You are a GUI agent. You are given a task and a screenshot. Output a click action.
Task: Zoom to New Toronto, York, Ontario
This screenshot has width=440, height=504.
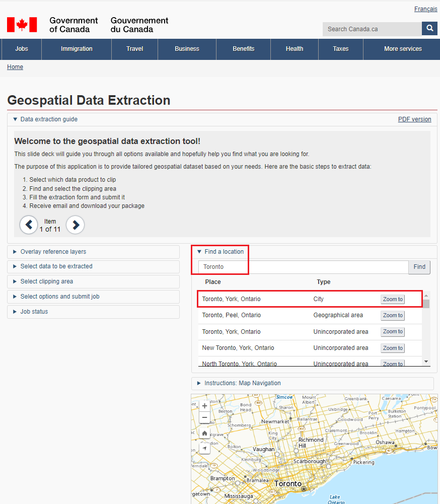(x=393, y=348)
